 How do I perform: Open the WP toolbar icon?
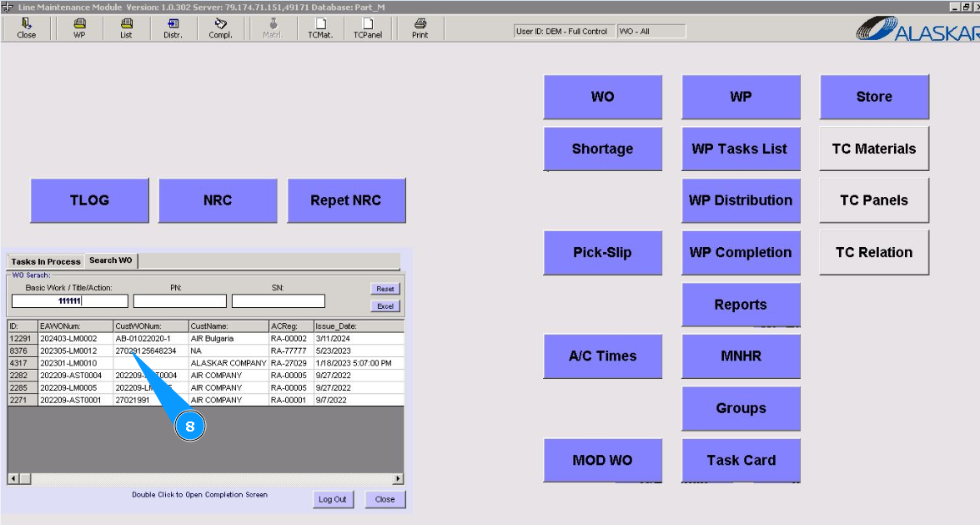[79, 28]
